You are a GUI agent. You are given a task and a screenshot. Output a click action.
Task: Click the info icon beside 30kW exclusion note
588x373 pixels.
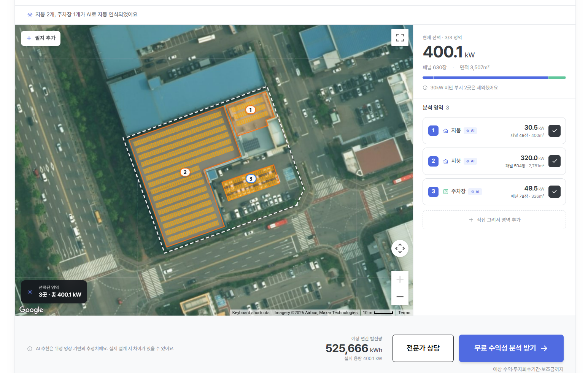tap(425, 88)
